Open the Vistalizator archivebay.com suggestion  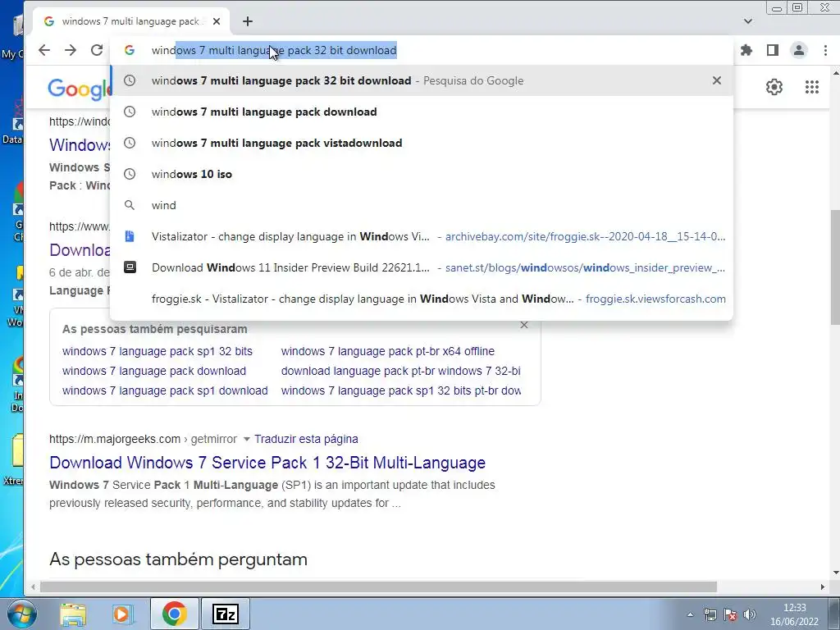(x=422, y=236)
